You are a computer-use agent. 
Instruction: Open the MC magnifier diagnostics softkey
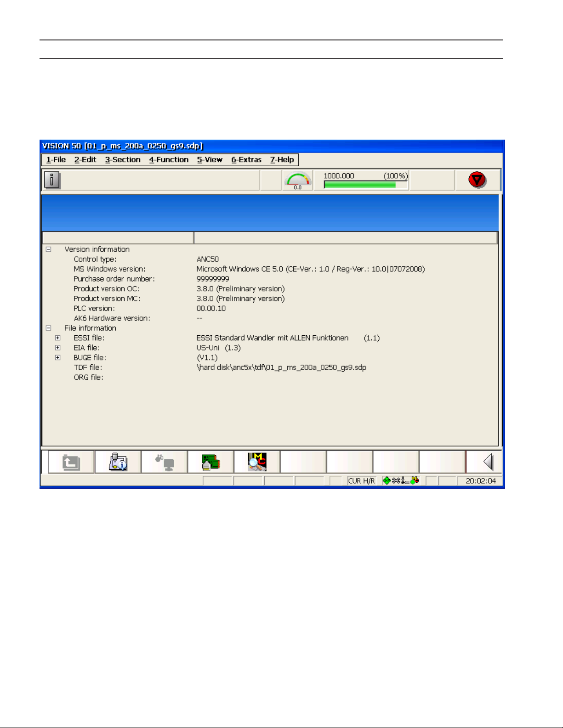257,462
